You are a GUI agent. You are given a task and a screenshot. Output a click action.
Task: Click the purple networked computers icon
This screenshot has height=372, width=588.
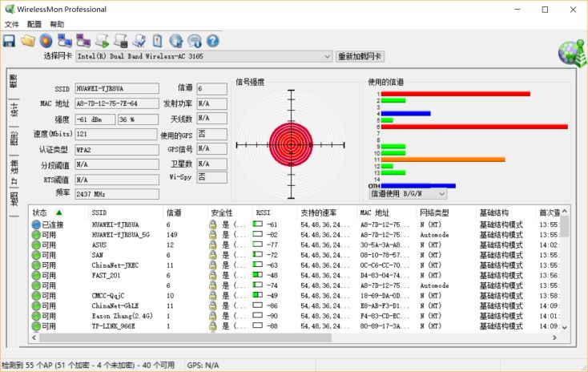tap(83, 41)
